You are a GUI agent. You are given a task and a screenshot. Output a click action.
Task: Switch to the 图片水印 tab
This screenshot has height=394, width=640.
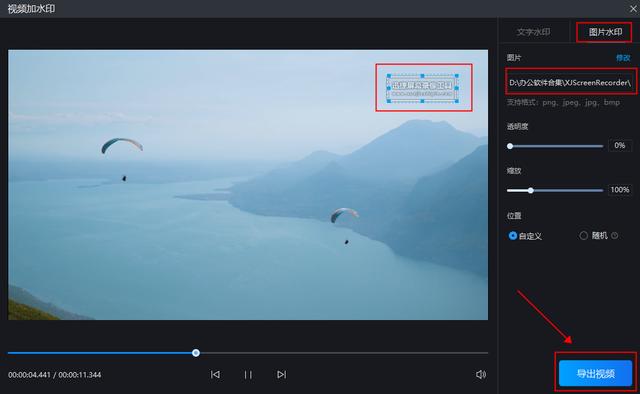[605, 32]
